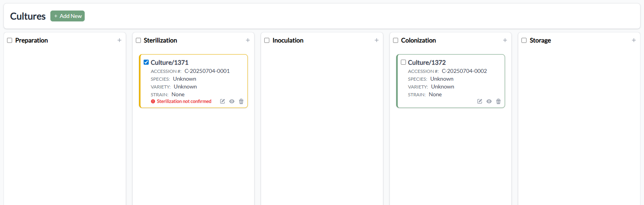
Task: View Culture/1372 details via eye icon
Action: point(489,101)
